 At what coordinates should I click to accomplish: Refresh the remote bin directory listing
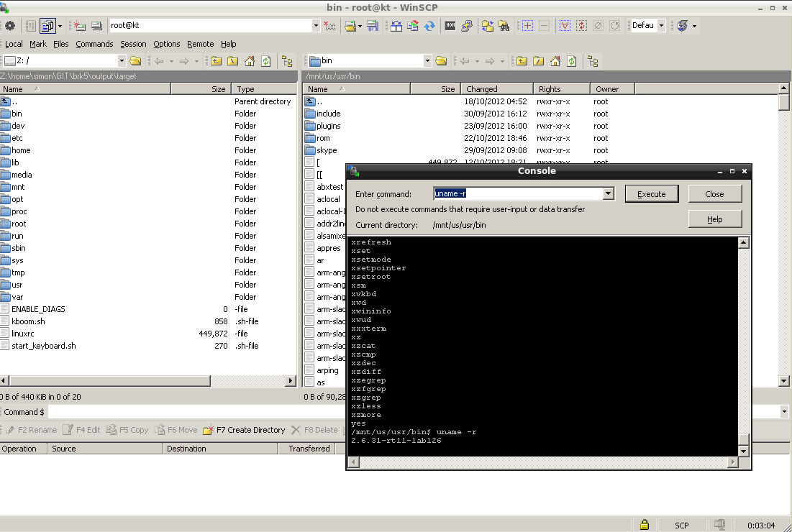572,61
